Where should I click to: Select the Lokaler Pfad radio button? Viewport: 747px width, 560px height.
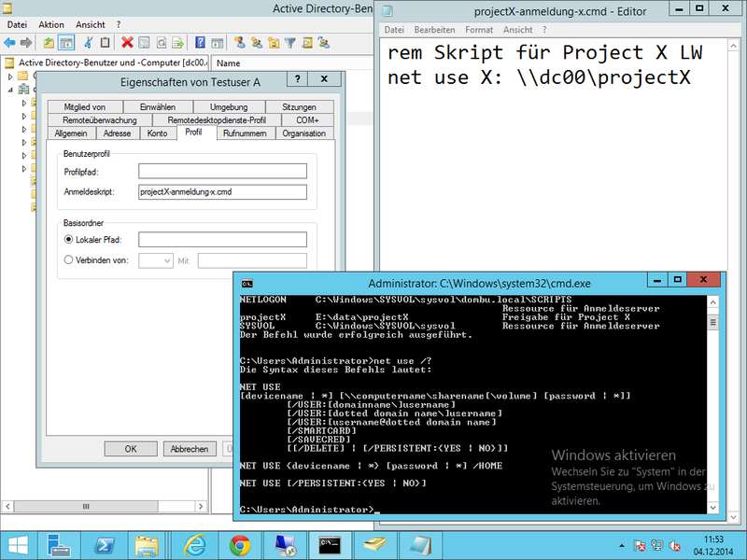pos(69,240)
